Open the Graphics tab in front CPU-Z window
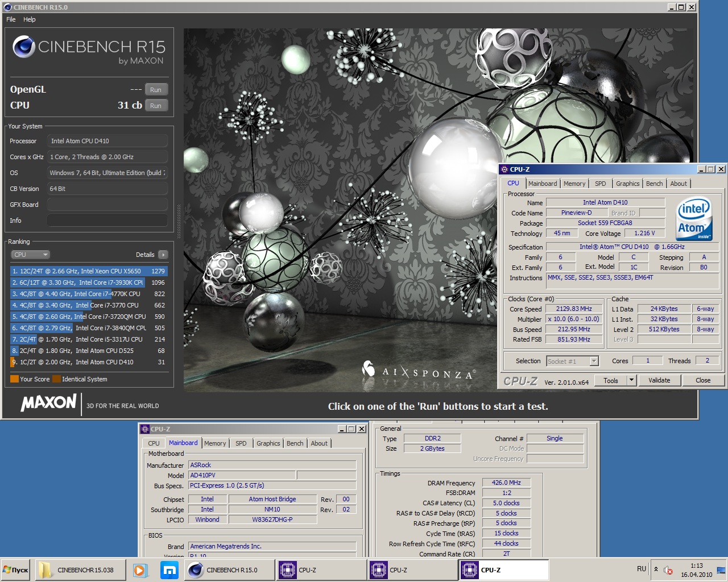Screen dimensions: 728x582 click(x=627, y=184)
